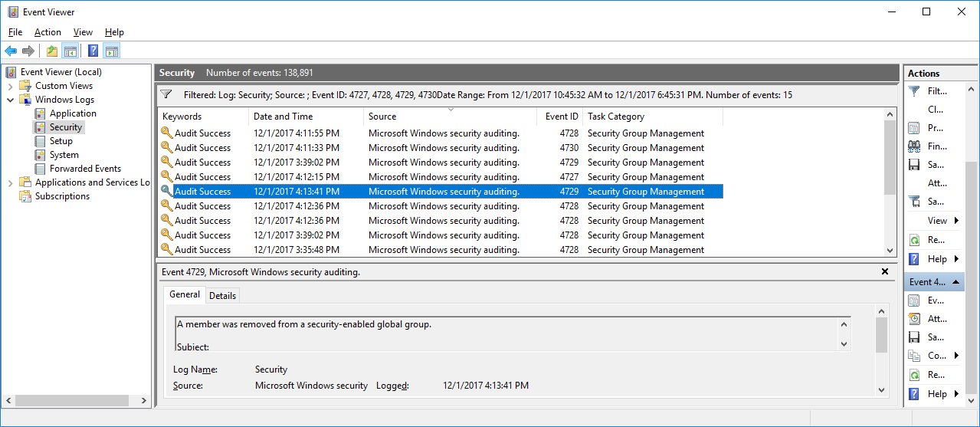Image resolution: width=980 pixels, height=427 pixels.
Task: Open the View menu in menu bar
Action: tap(83, 32)
